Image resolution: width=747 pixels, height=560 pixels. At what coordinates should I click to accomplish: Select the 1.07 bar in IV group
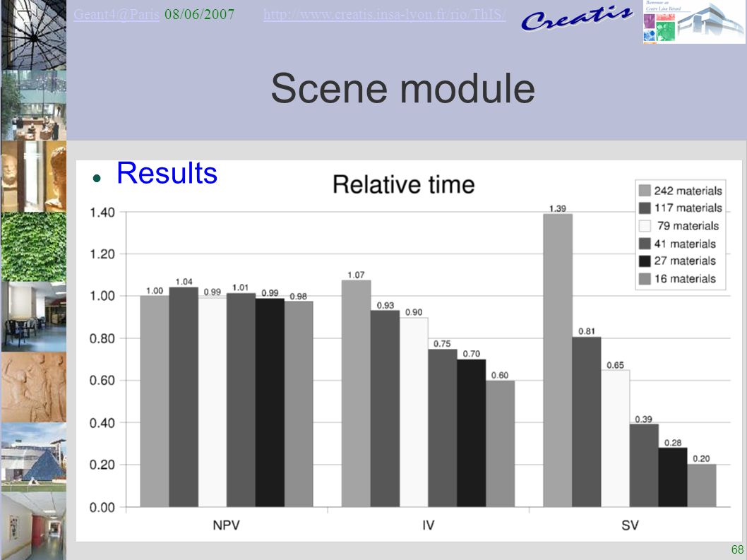[357, 393]
